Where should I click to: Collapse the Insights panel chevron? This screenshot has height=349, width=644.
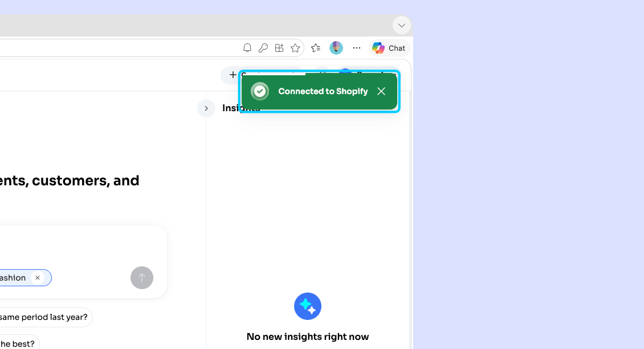(206, 108)
